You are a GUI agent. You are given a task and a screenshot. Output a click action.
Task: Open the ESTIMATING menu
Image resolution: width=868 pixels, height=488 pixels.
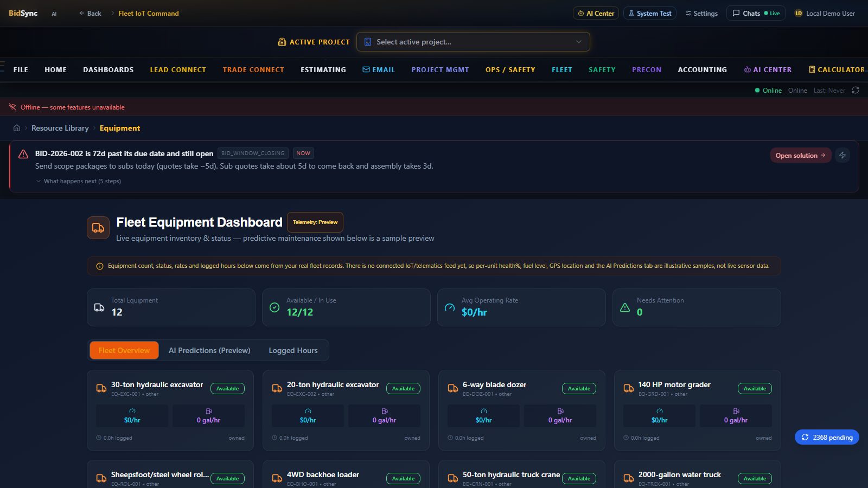click(x=323, y=70)
